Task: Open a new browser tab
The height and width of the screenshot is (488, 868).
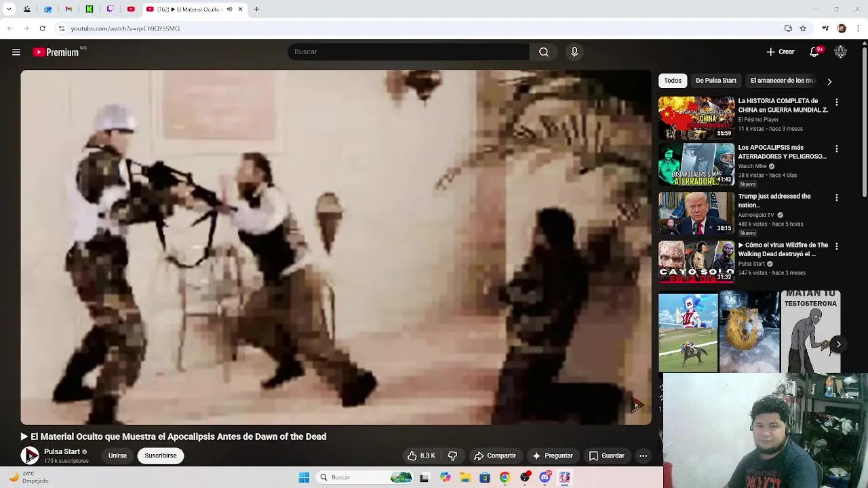Action: click(x=256, y=9)
